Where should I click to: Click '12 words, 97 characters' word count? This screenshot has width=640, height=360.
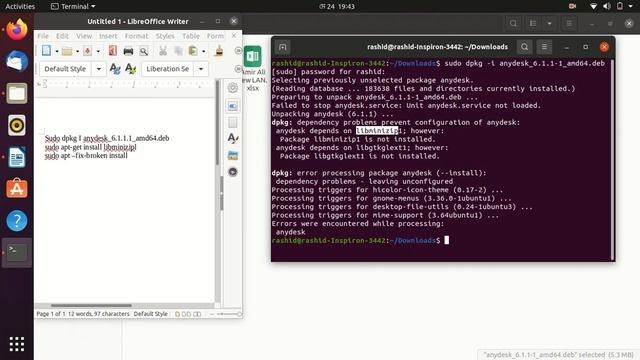click(98, 314)
